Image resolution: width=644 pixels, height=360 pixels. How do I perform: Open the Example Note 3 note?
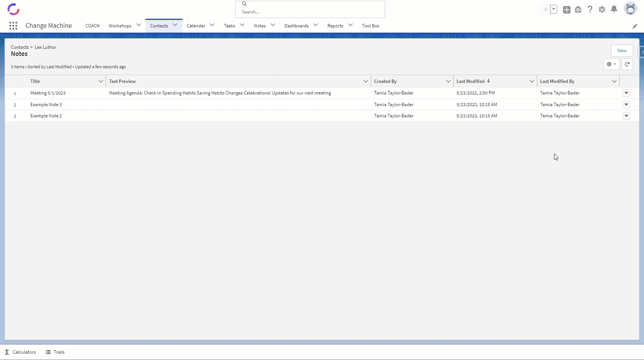46,105
